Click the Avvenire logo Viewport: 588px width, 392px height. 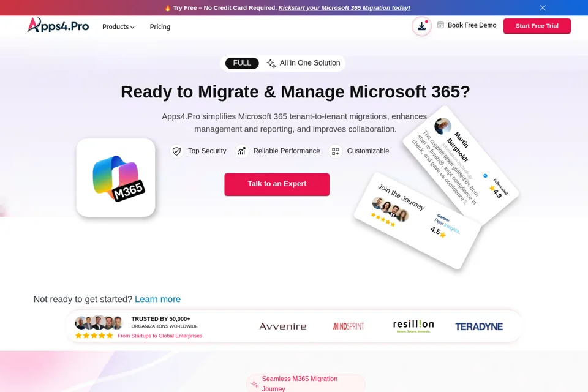click(x=283, y=326)
